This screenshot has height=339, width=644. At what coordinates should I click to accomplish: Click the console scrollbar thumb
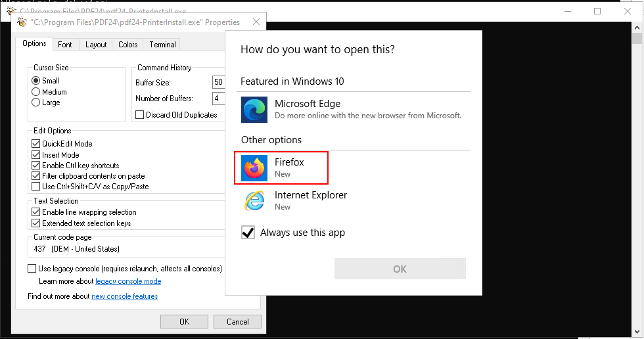tap(637, 39)
